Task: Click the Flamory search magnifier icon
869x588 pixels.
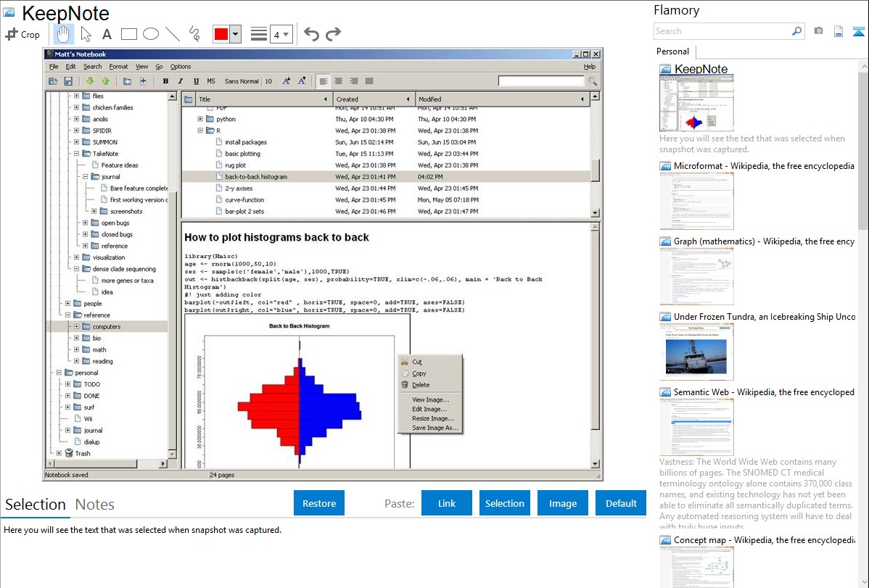Action: pos(796,31)
